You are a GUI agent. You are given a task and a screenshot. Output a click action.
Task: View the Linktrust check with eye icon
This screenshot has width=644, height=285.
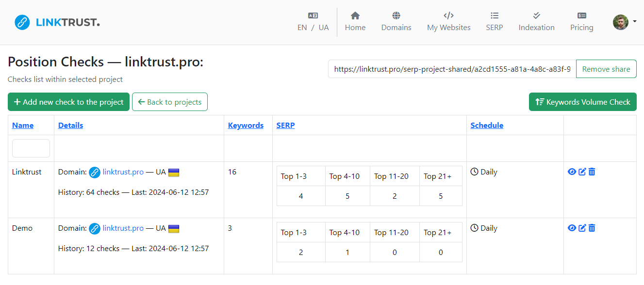click(x=572, y=172)
